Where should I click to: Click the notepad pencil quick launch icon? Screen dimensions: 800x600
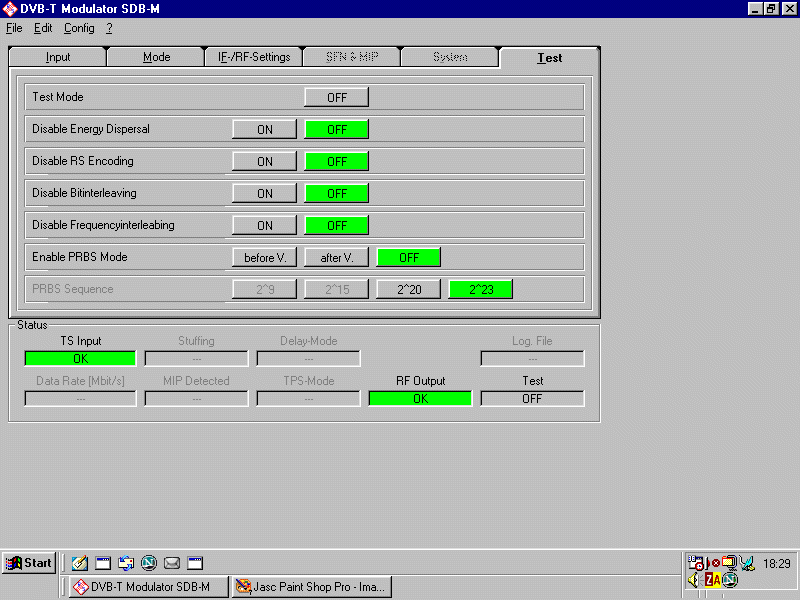tap(80, 563)
